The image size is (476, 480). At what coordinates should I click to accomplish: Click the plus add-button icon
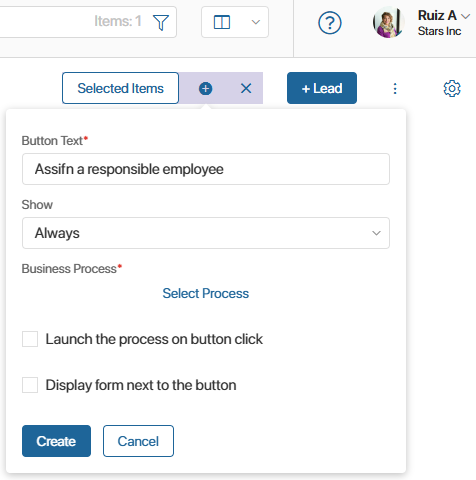click(x=205, y=89)
